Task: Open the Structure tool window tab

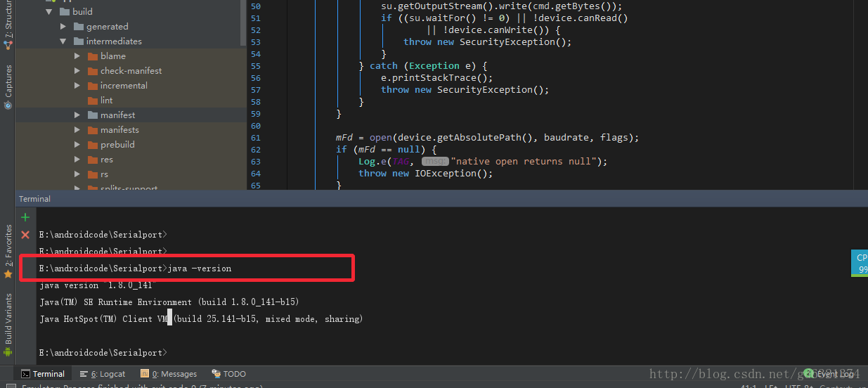Action: click(x=8, y=25)
